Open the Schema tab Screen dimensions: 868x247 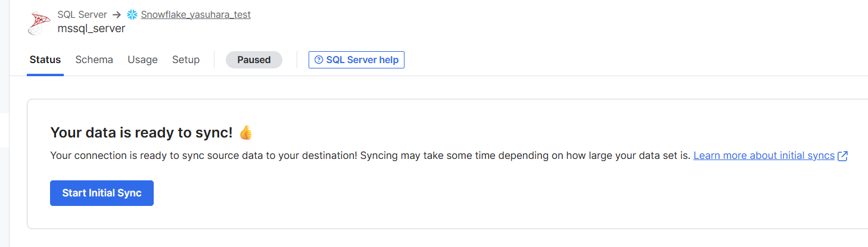94,60
